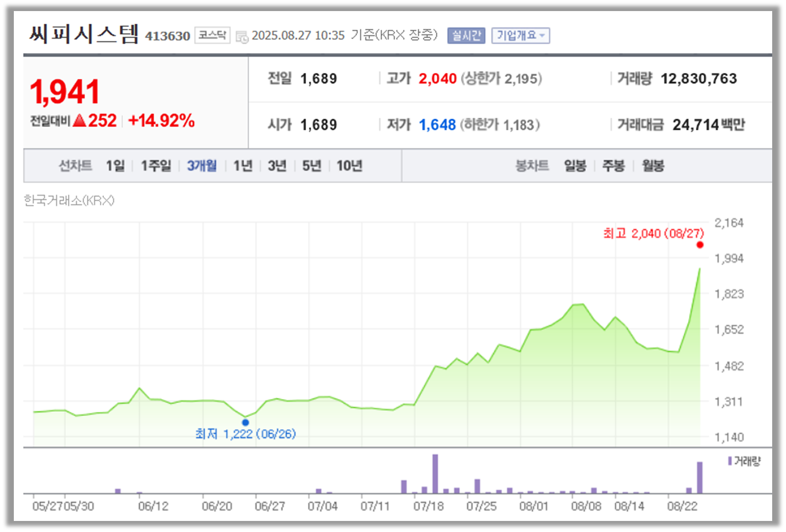Select the 3개월 line chart tab

pyautogui.click(x=202, y=166)
